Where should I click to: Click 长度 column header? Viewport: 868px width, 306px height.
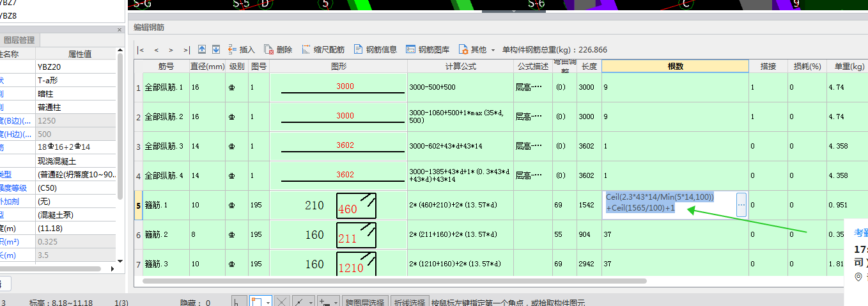coord(589,66)
